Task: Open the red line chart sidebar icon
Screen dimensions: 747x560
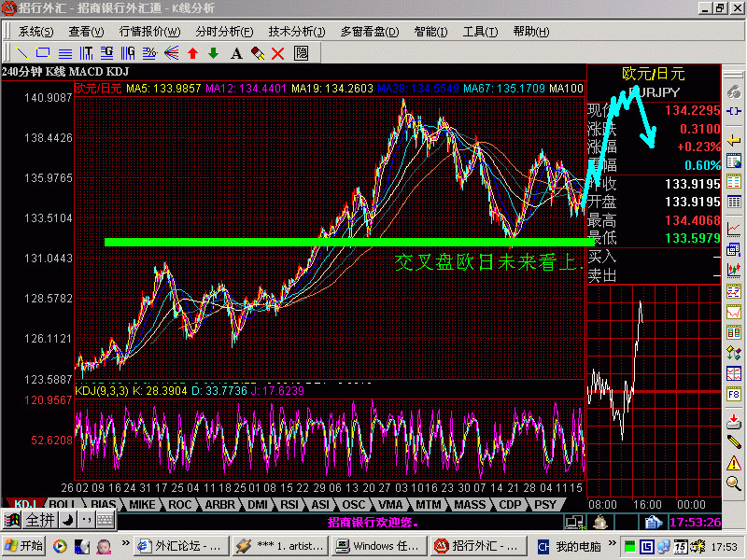Action: pos(734,229)
